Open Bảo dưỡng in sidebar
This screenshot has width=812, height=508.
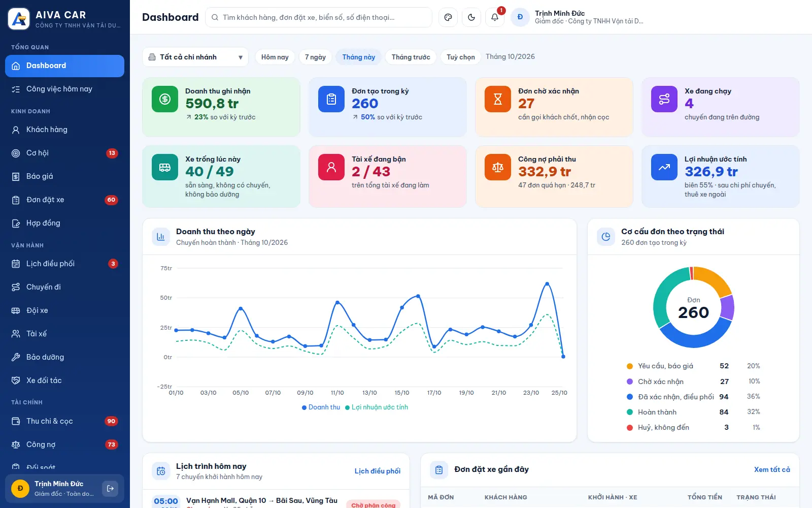[64, 357]
